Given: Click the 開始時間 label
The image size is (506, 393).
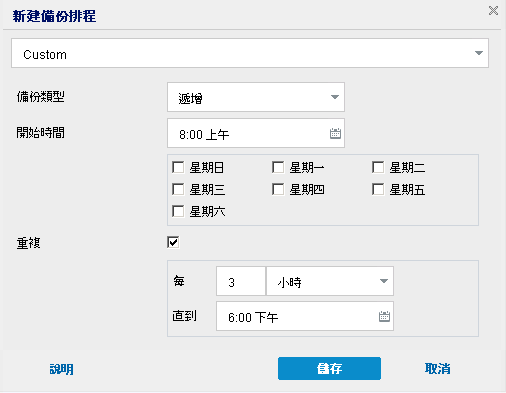Looking at the screenshot, I should click(40, 133).
